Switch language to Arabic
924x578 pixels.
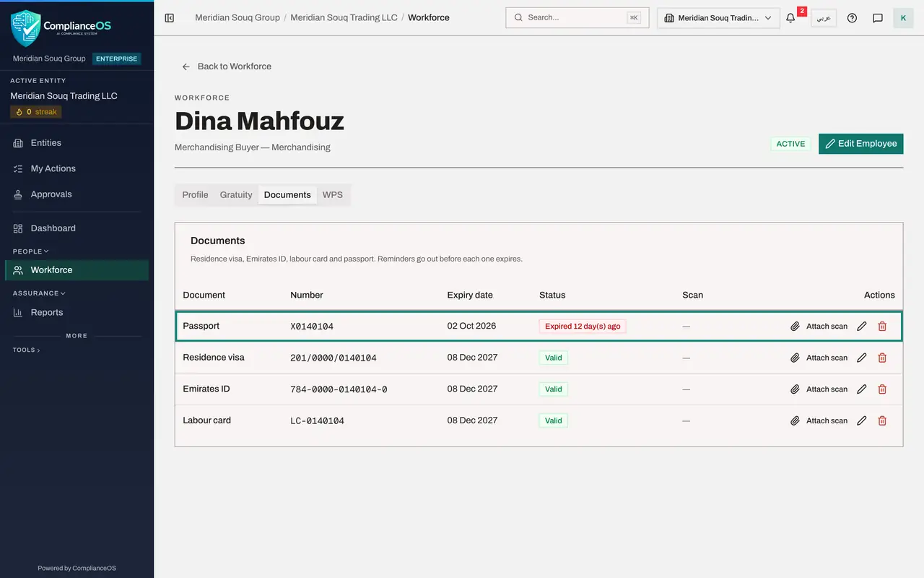(824, 18)
